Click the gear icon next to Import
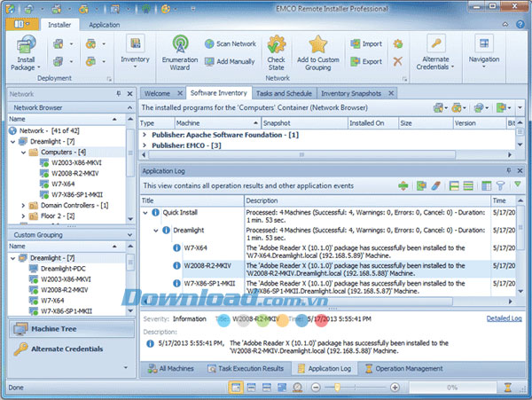Viewport: 532px width, 400px height. click(x=397, y=43)
